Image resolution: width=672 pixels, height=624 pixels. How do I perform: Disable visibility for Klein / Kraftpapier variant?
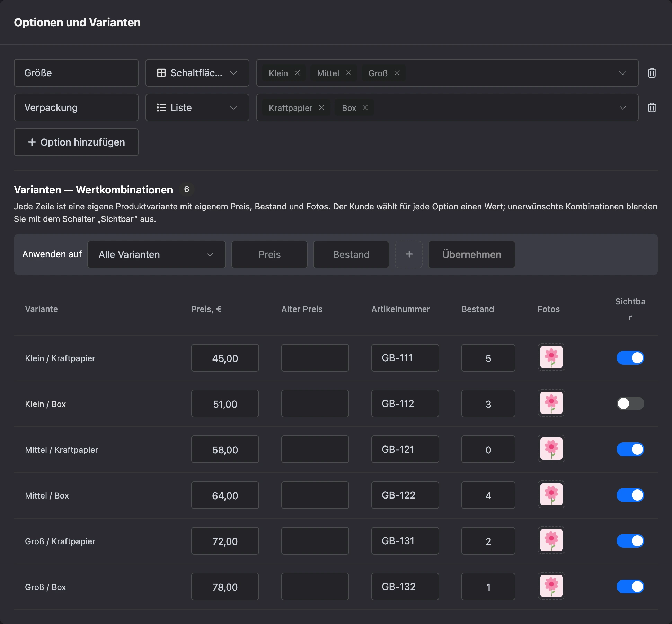[x=630, y=358]
